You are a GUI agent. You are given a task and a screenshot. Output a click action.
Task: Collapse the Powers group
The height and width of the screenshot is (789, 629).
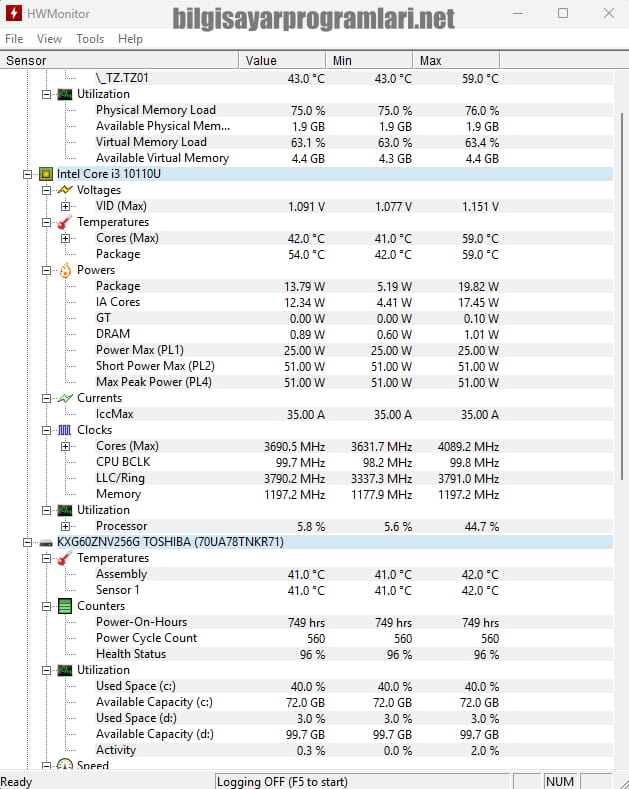[x=46, y=271]
